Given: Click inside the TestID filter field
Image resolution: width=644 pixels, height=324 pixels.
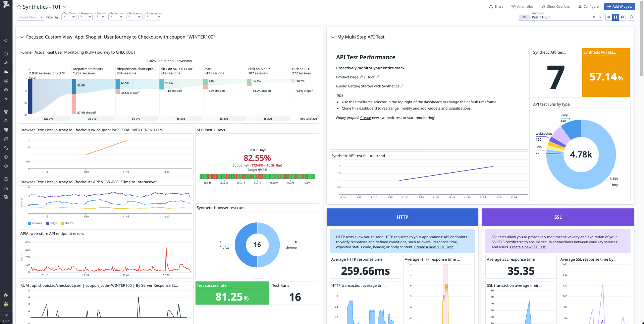Looking at the screenshot, I should click(69, 17).
